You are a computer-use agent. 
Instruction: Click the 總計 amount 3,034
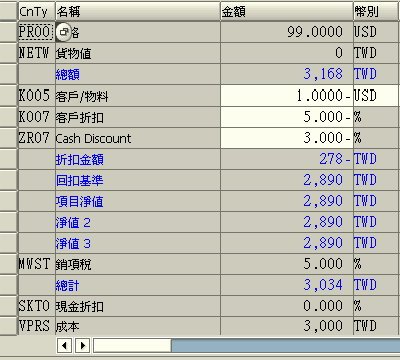click(323, 285)
